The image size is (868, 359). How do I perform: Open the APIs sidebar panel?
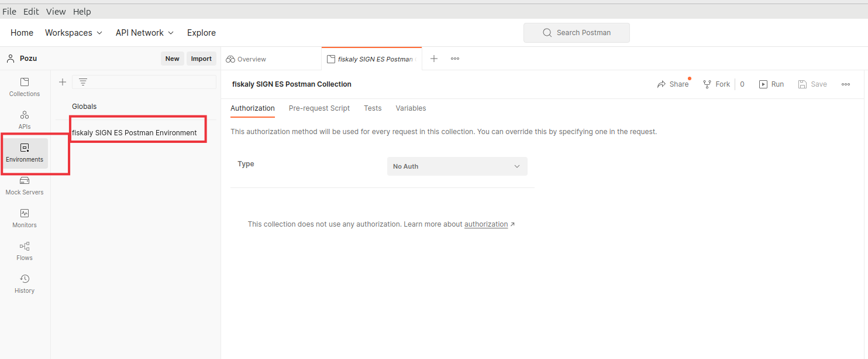point(25,120)
